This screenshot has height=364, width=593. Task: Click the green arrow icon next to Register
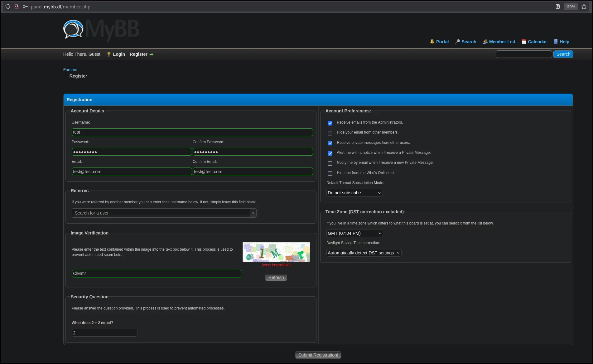151,54
